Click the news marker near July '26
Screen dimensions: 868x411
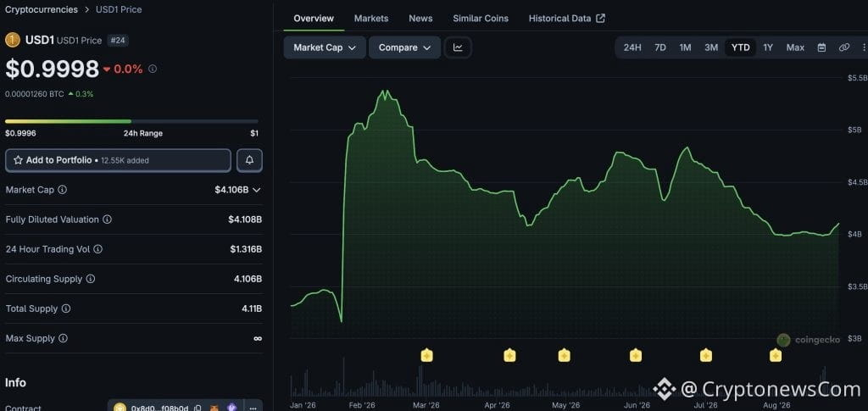click(x=706, y=355)
